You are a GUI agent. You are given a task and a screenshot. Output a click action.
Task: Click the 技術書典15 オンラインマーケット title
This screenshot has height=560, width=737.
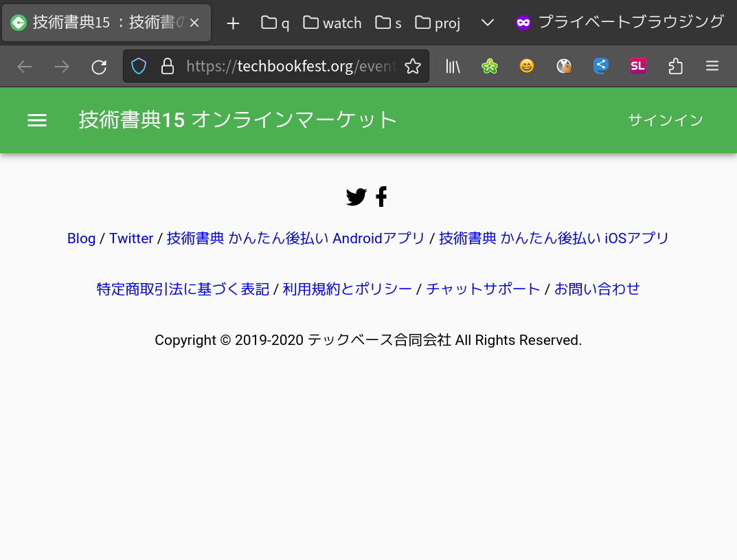point(238,120)
